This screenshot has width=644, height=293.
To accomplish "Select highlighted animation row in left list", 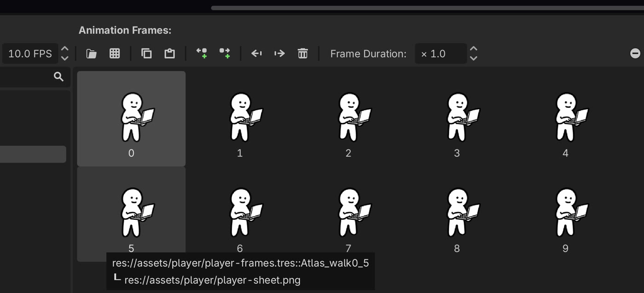I will click(x=33, y=154).
